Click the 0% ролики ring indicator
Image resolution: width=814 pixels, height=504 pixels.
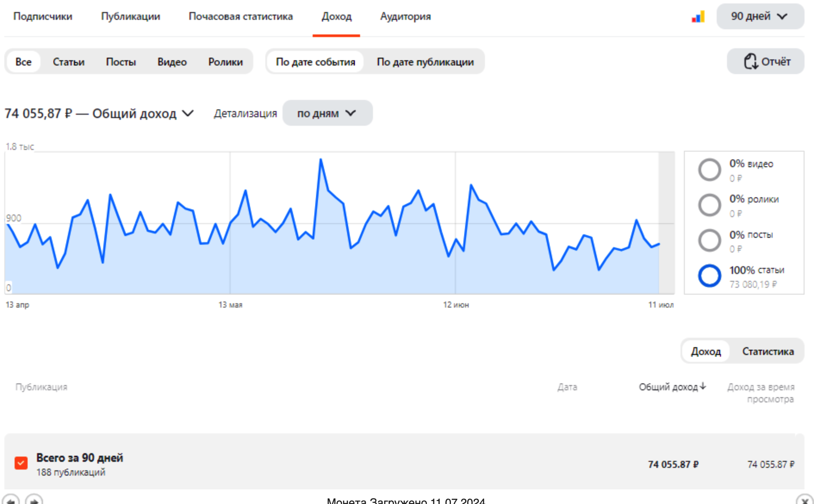709,205
